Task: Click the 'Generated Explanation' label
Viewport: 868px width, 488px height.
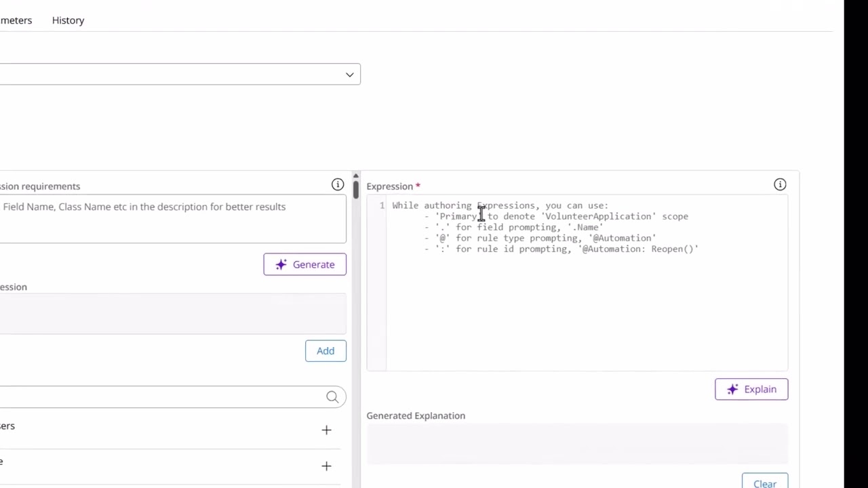Action: (x=416, y=415)
